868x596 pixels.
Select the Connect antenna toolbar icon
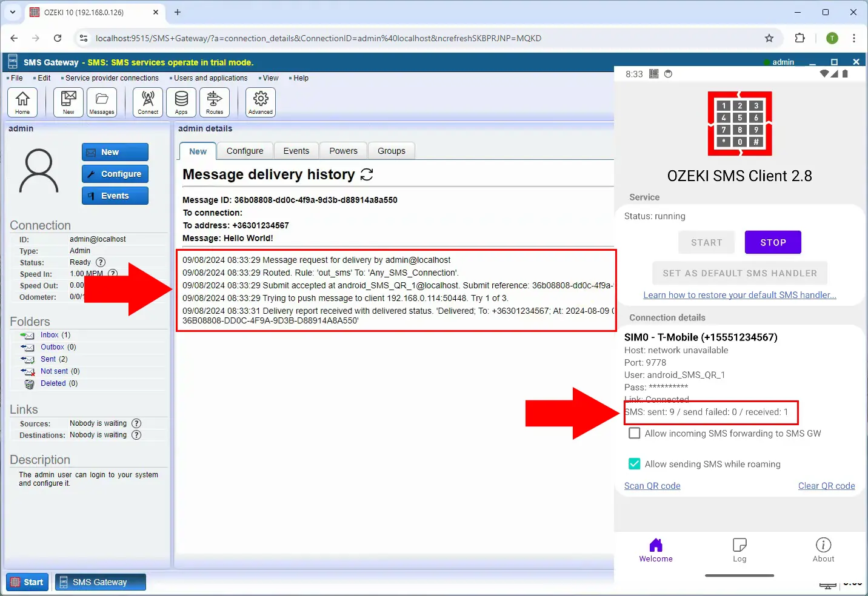pos(148,102)
